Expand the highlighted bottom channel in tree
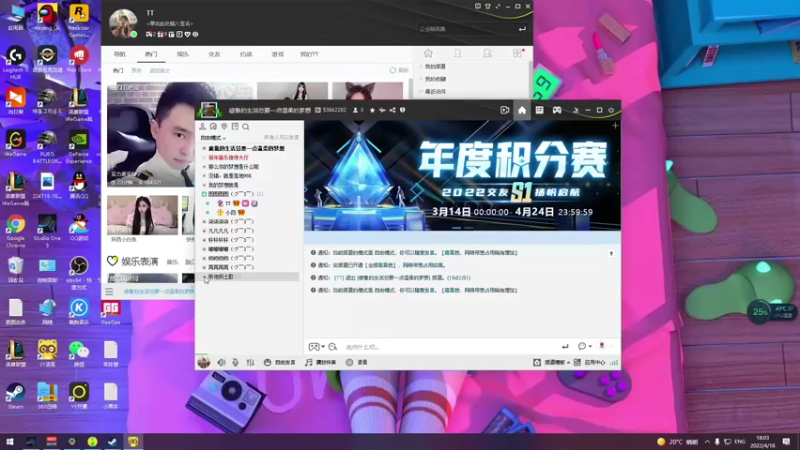This screenshot has width=800, height=450. 205,277
